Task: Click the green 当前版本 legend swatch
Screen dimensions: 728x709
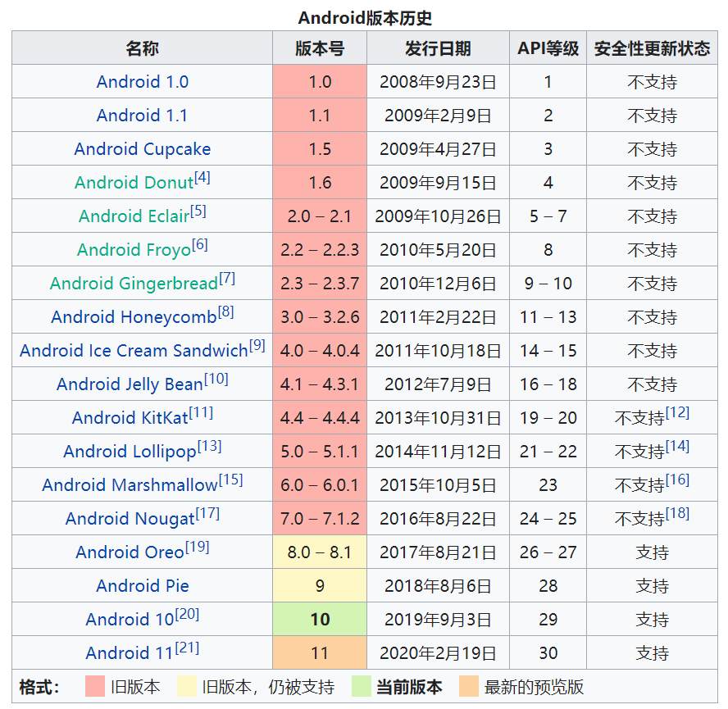Action: (x=361, y=686)
